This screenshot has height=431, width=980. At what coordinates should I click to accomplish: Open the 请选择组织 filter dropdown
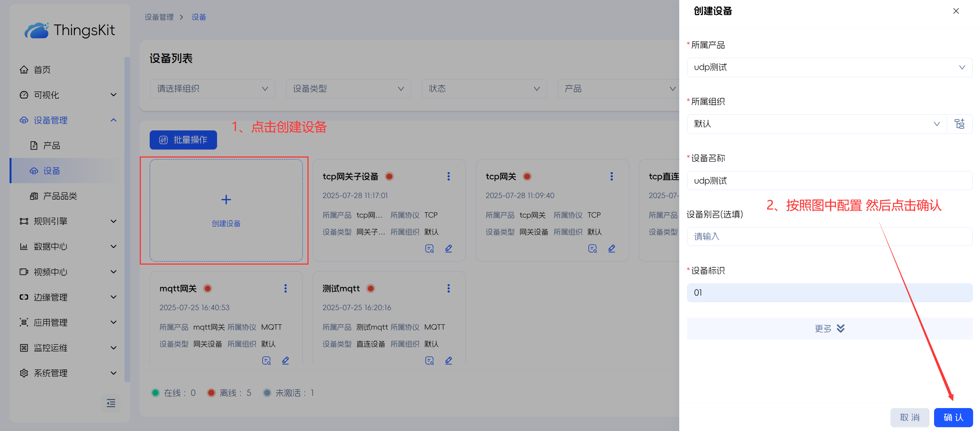coord(212,89)
